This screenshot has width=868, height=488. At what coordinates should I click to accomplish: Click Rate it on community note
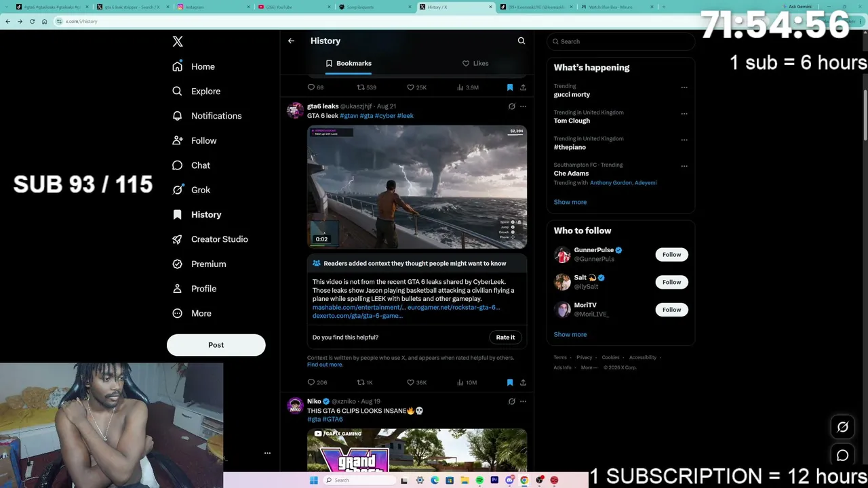tap(505, 338)
